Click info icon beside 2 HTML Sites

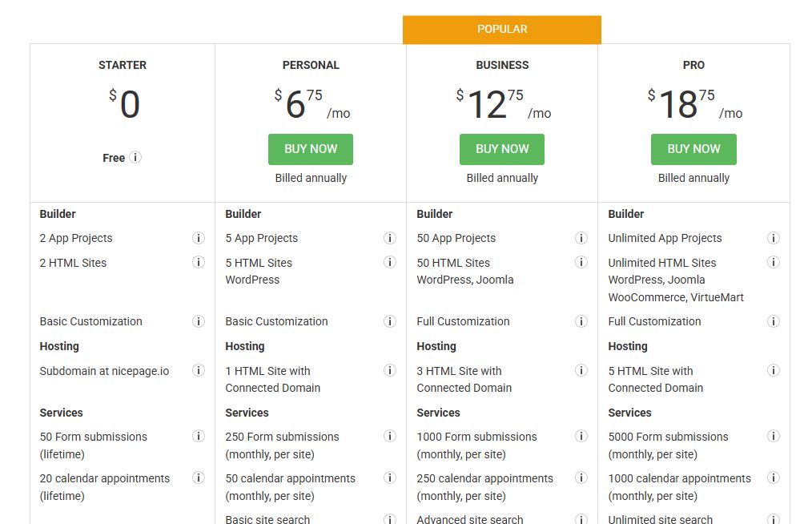(x=199, y=262)
